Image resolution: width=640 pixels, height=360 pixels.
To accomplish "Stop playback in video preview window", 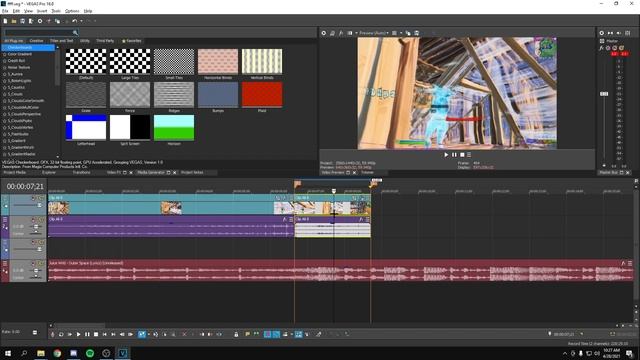I will 462,155.
